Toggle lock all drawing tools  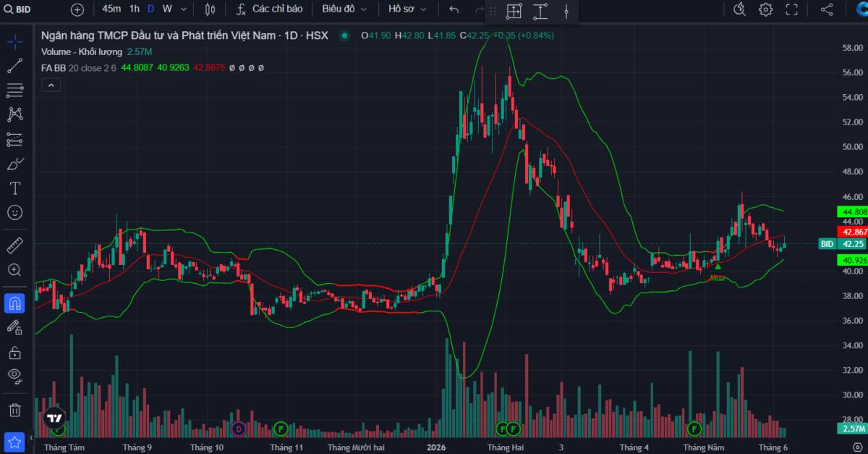tap(14, 353)
